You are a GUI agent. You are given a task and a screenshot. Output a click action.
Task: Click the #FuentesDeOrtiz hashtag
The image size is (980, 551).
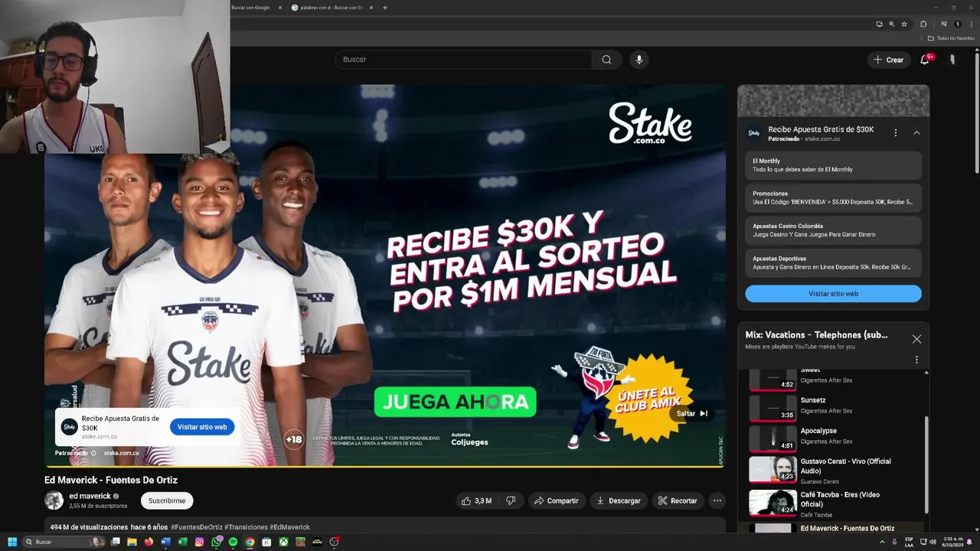coord(197,527)
